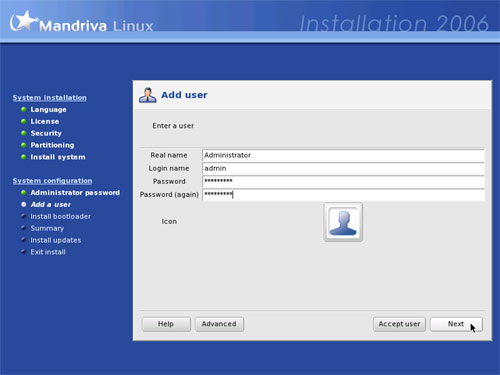Click the System installation heading link
500x375 pixels.
point(50,98)
